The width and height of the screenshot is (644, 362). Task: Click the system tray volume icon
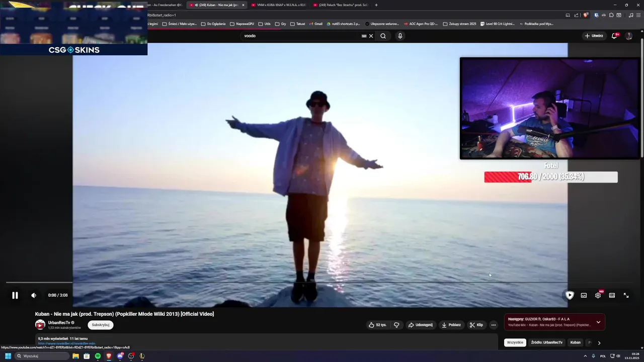618,356
